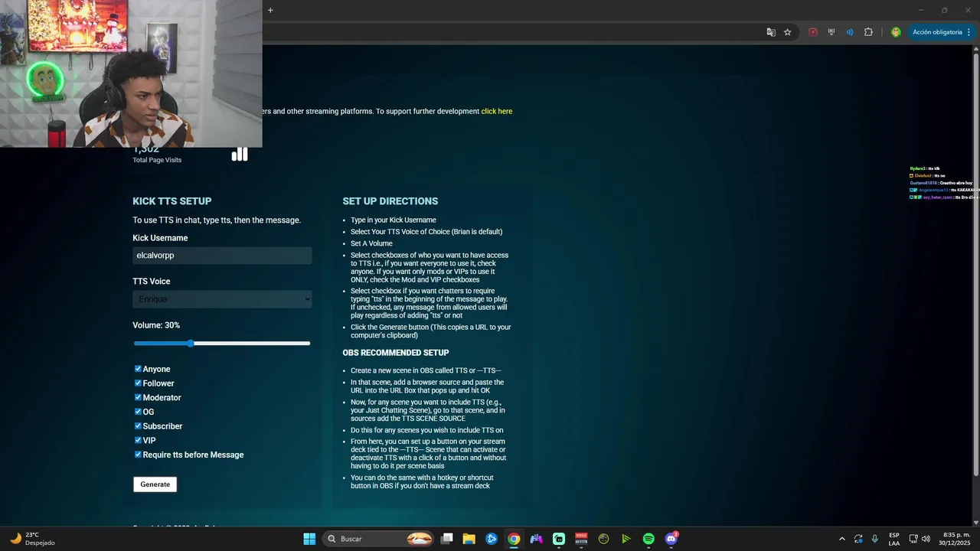Open the ESP LAA language indicator
The height and width of the screenshot is (551, 980).
point(894,539)
